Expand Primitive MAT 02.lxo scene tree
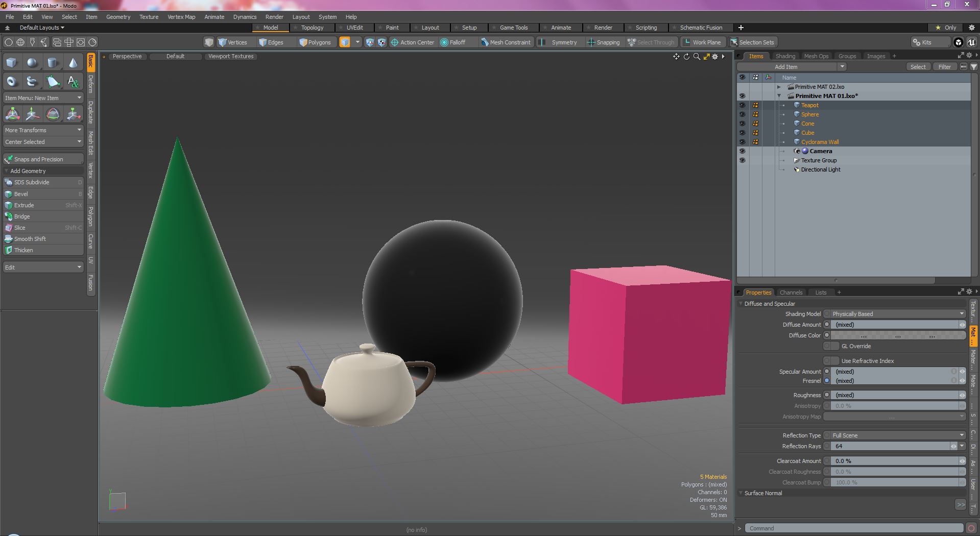Image resolution: width=980 pixels, height=536 pixels. click(x=779, y=87)
